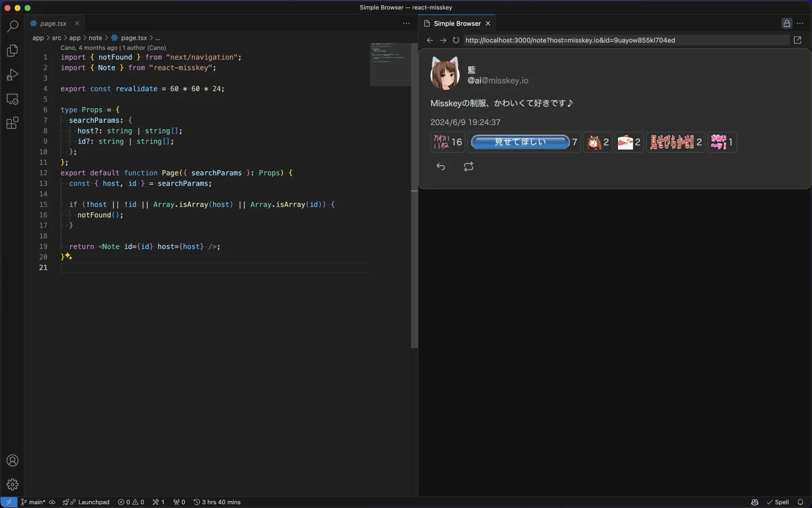
Task: Open the Accounts menu icon
Action: pyautogui.click(x=13, y=460)
